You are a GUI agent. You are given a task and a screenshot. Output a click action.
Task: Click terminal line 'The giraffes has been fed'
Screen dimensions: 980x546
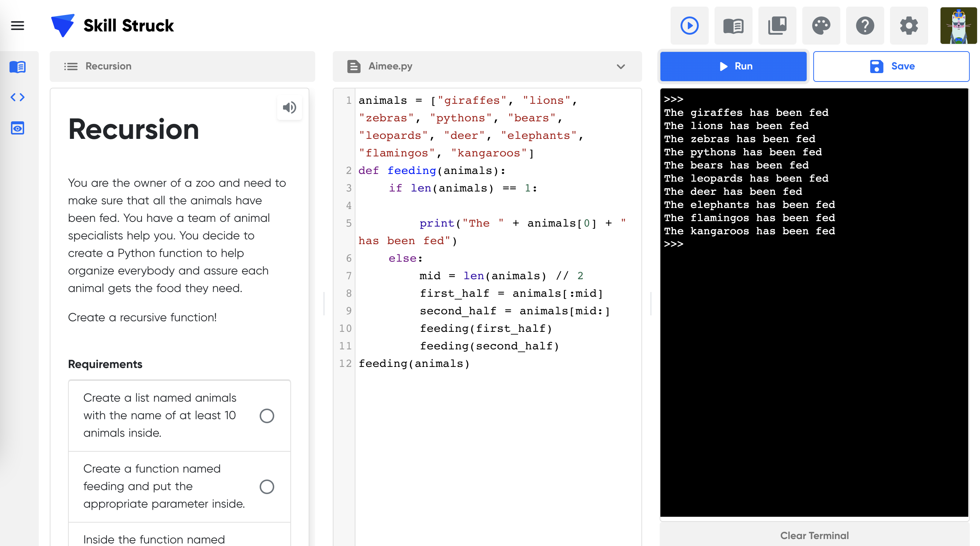pyautogui.click(x=746, y=113)
